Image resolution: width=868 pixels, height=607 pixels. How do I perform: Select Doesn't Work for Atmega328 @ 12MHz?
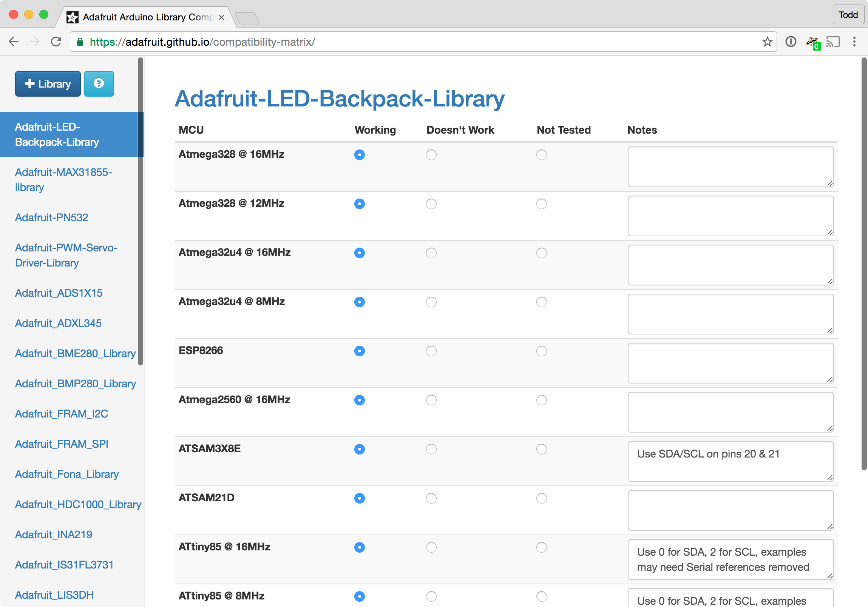click(431, 204)
